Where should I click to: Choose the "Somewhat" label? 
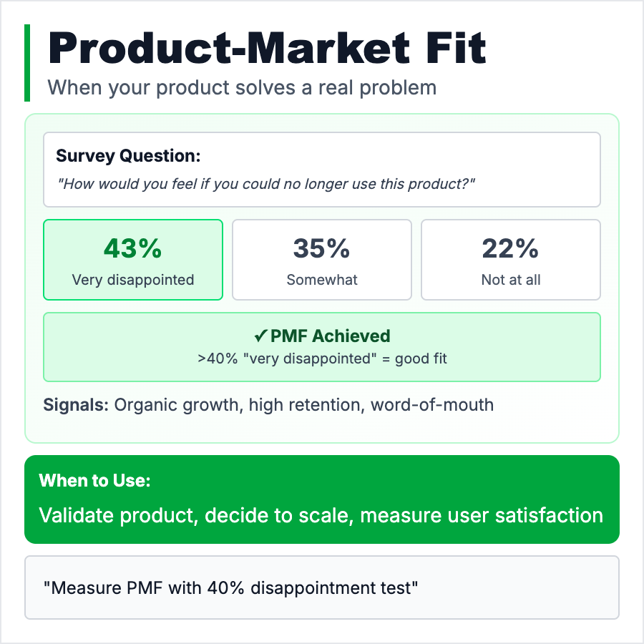(x=321, y=280)
